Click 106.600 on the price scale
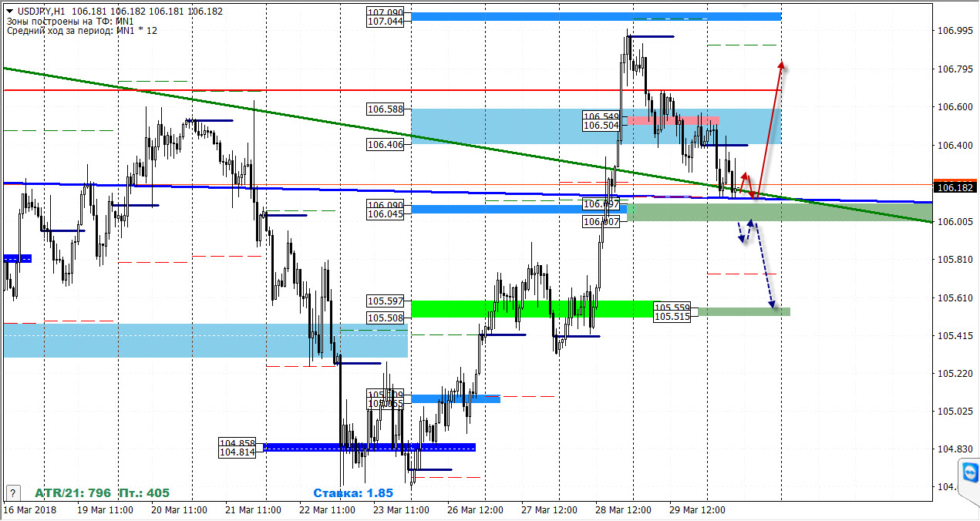The image size is (980, 521). click(x=955, y=107)
